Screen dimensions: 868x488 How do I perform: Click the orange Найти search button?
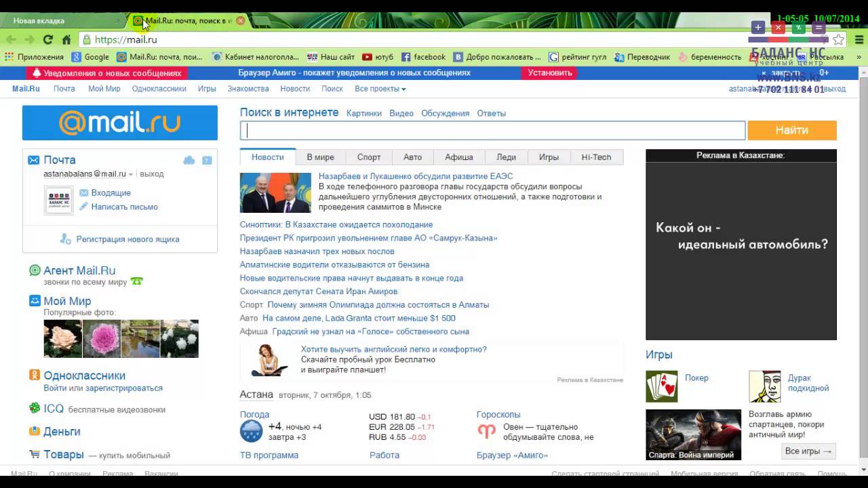pos(792,130)
